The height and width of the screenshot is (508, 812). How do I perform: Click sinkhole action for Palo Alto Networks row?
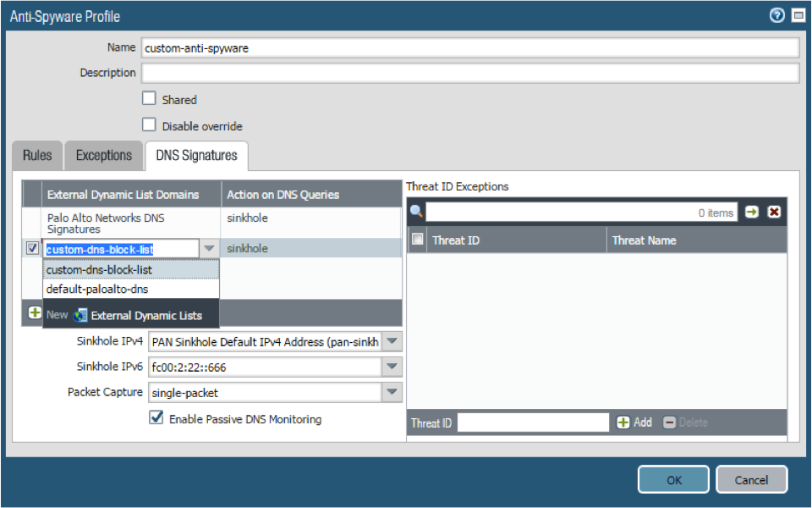point(247,218)
